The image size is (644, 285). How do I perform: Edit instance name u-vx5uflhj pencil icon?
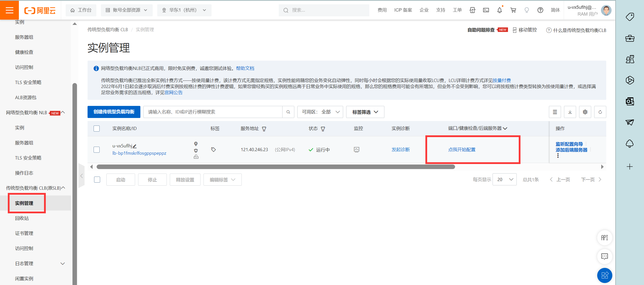click(135, 146)
